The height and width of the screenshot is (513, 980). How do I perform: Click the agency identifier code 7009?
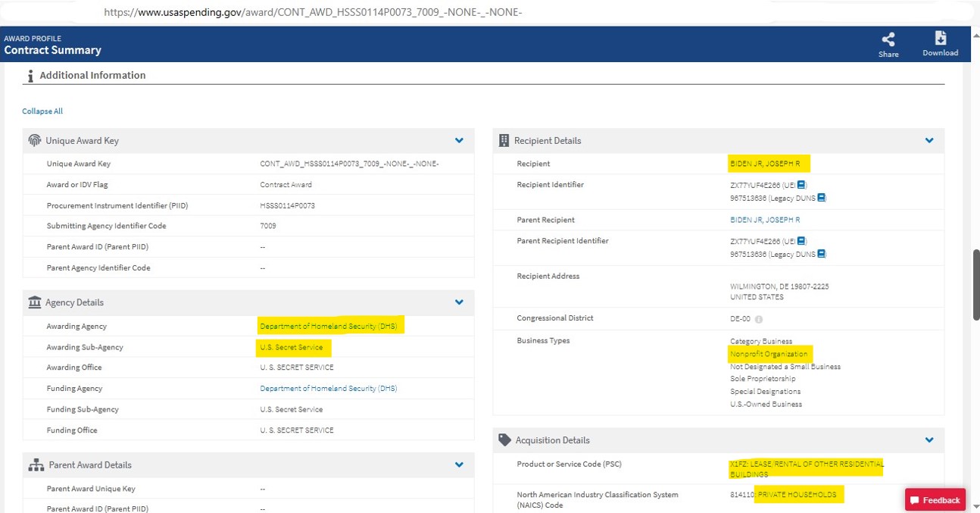pyautogui.click(x=268, y=226)
